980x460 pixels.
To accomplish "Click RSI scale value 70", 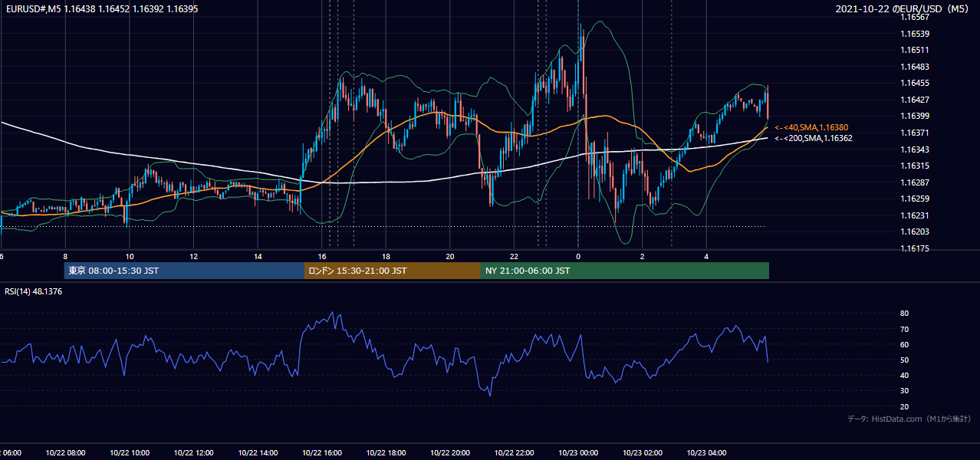I will (904, 329).
